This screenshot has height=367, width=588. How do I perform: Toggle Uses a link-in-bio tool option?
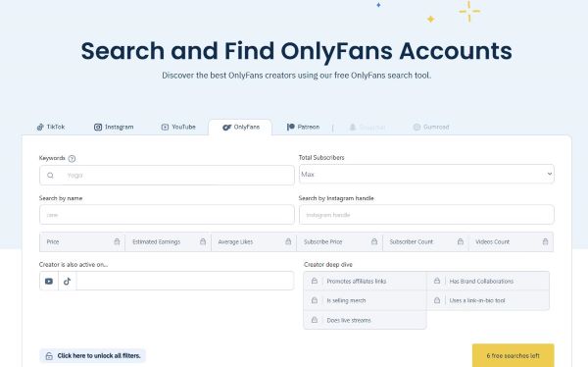tap(488, 300)
